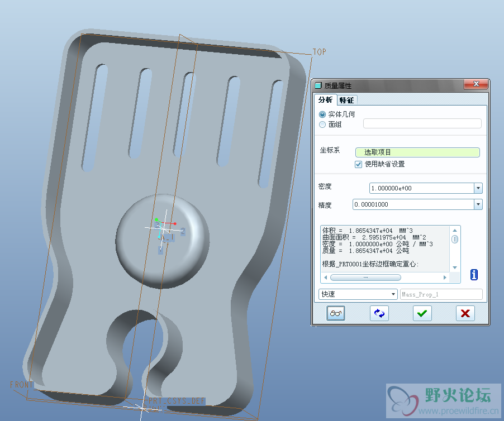The height and width of the screenshot is (421, 504).
Task: Click the blue repeat analysis arrows button
Action: [x=379, y=313]
